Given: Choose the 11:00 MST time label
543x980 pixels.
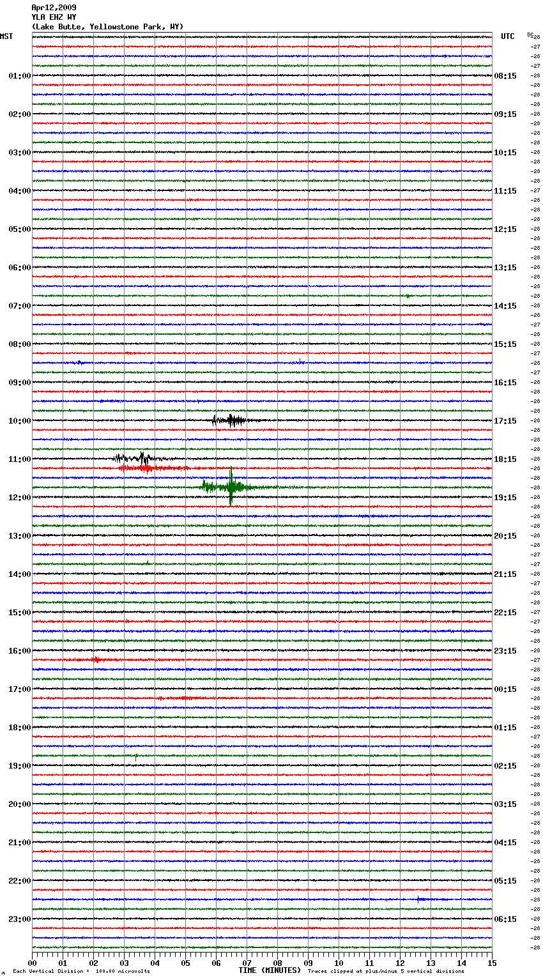Looking at the screenshot, I should [19, 459].
